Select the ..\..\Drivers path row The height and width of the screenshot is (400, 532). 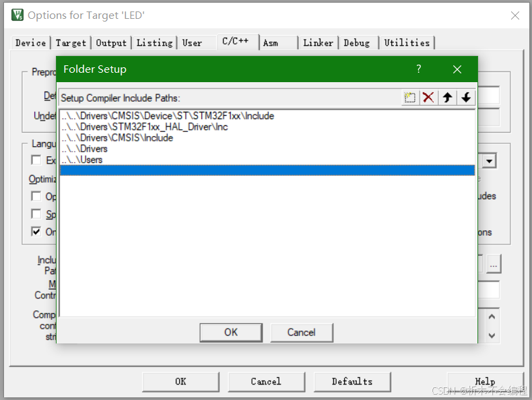point(267,149)
